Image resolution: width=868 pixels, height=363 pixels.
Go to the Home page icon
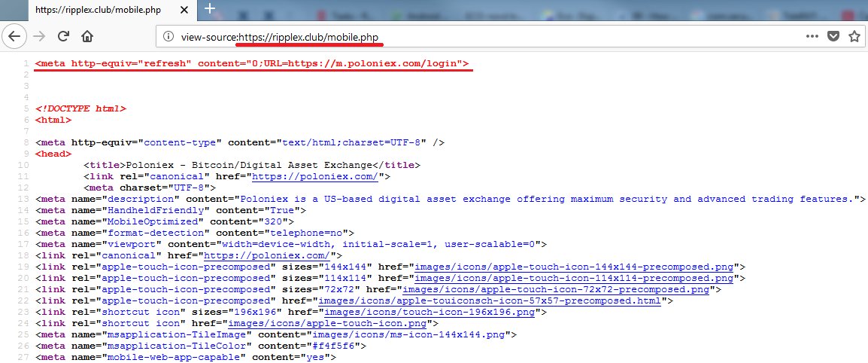(87, 37)
